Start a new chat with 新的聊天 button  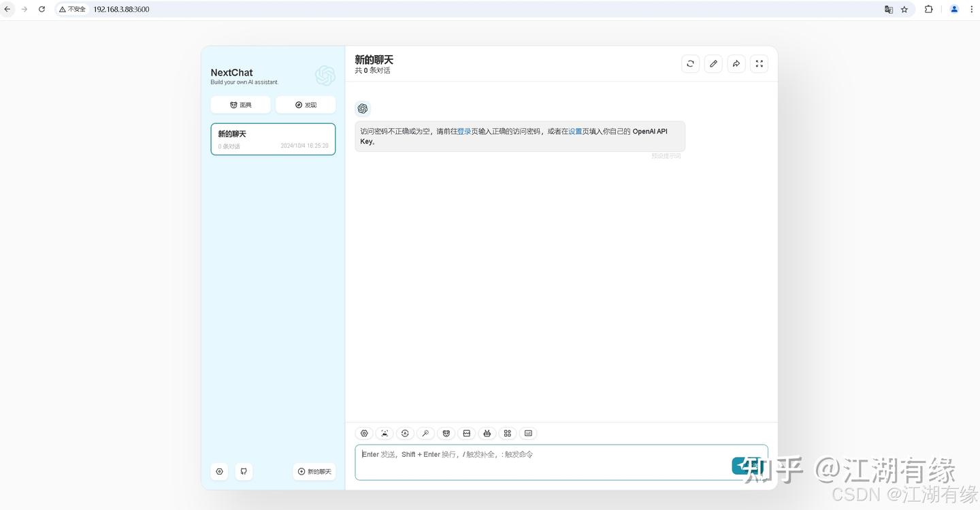(314, 471)
